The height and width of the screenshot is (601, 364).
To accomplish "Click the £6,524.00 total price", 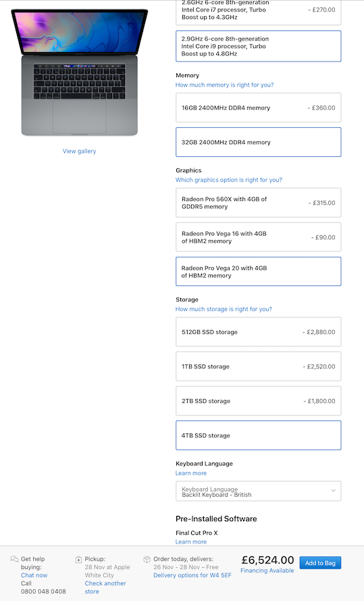I will tap(267, 560).
